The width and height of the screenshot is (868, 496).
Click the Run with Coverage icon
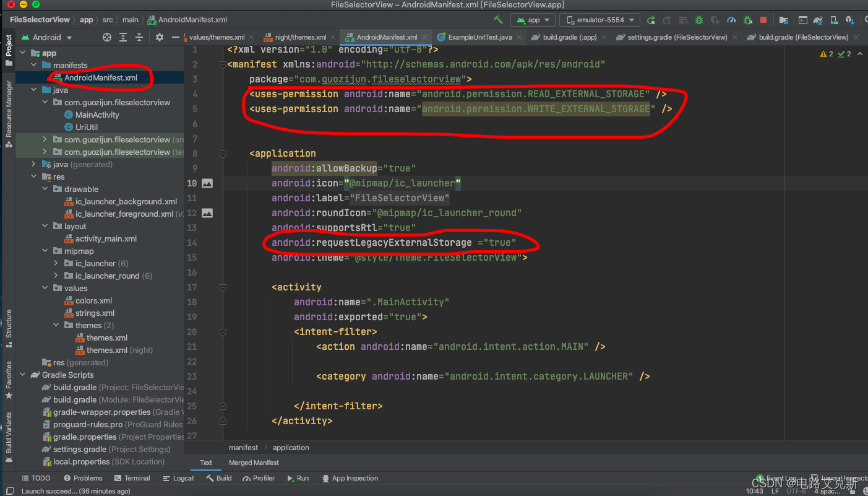715,20
